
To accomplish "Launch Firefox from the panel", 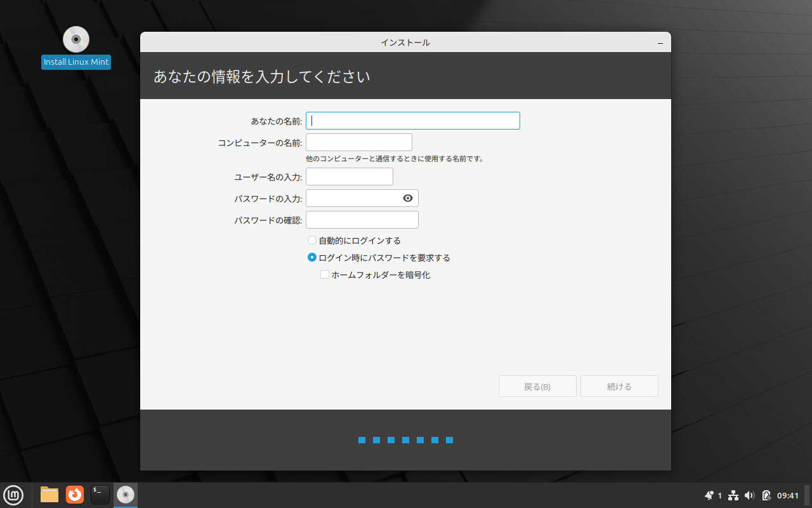I will click(75, 494).
